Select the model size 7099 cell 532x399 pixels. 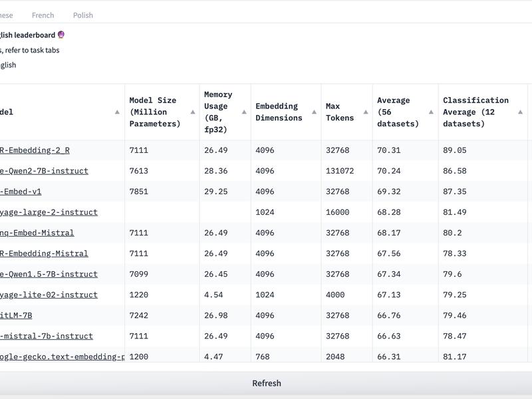point(162,274)
